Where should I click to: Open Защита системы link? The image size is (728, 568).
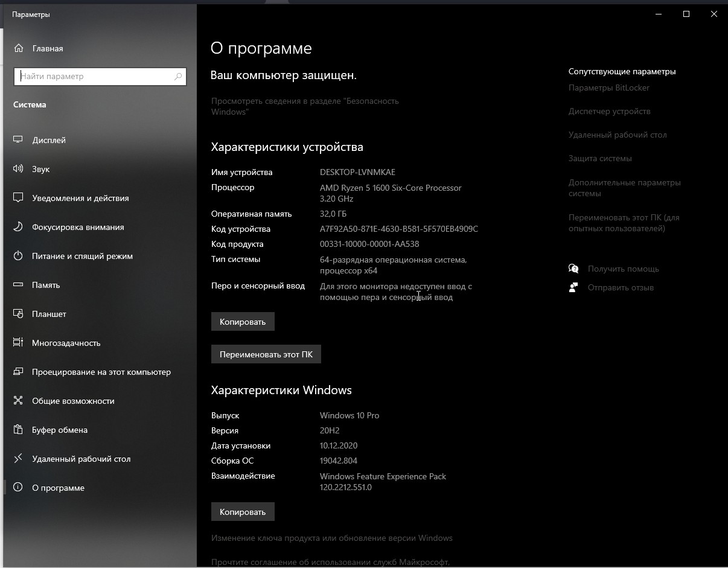(x=600, y=158)
